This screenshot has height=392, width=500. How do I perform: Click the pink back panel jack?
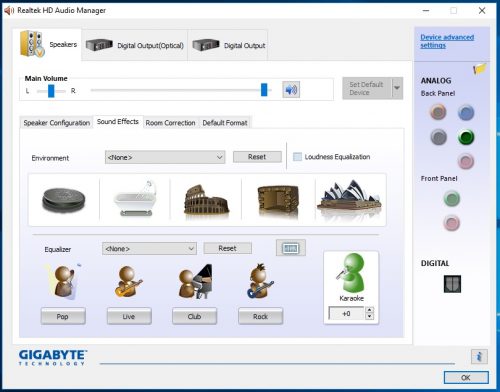coord(466,162)
